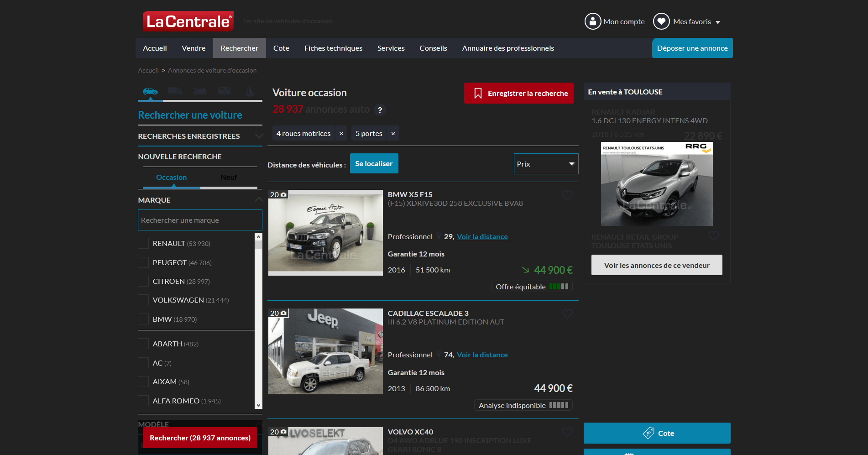Click Accueil breadcrumb link
This screenshot has height=455, width=868.
[148, 70]
